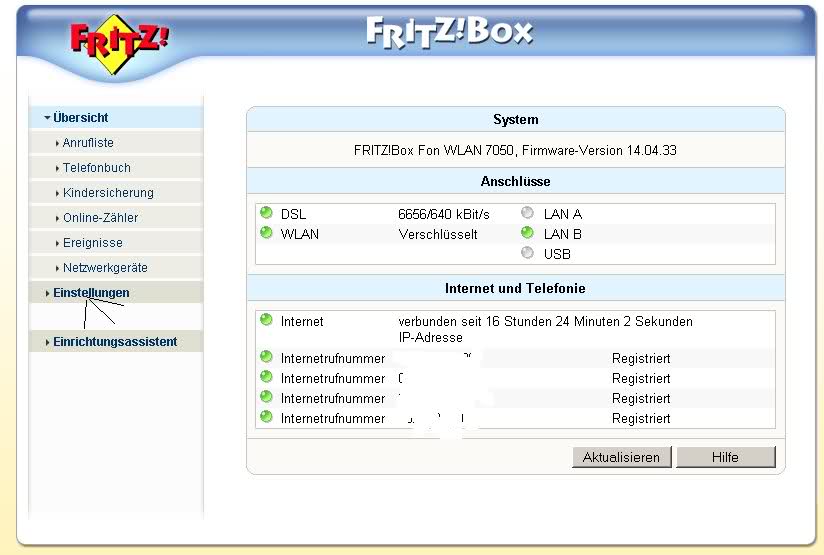
Task: Click the grey LAN A status indicator
Action: (527, 213)
